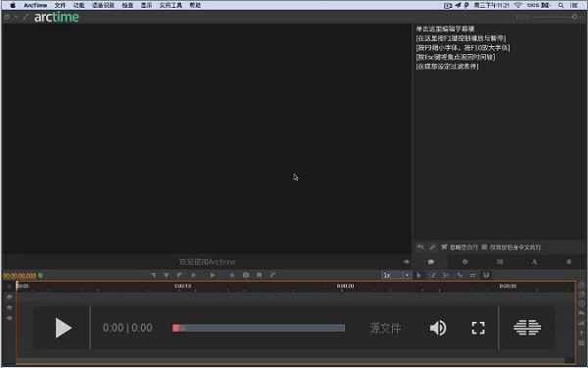Viewport: 588px width, 368px height.
Task: Click the lightning bolt icon on right edge
Action: (581, 333)
